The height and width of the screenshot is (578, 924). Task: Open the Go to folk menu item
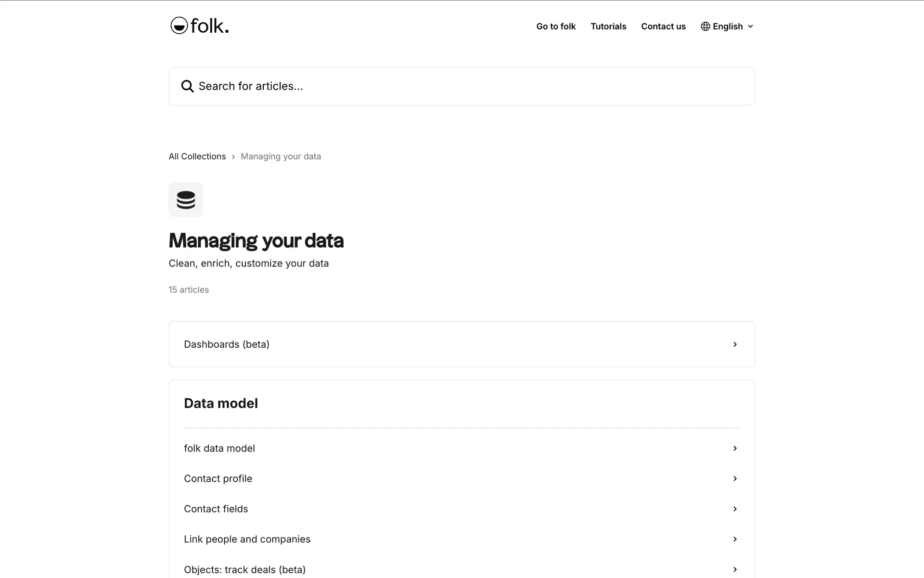tap(556, 26)
